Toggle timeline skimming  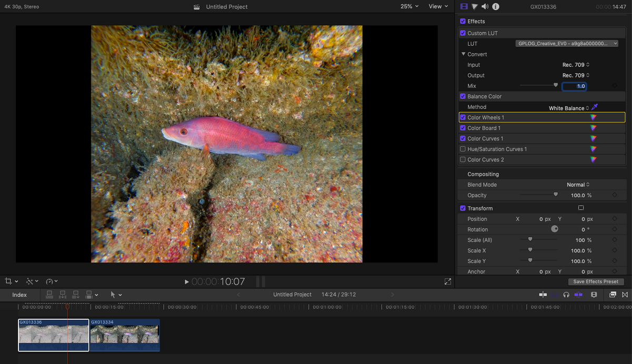point(543,294)
